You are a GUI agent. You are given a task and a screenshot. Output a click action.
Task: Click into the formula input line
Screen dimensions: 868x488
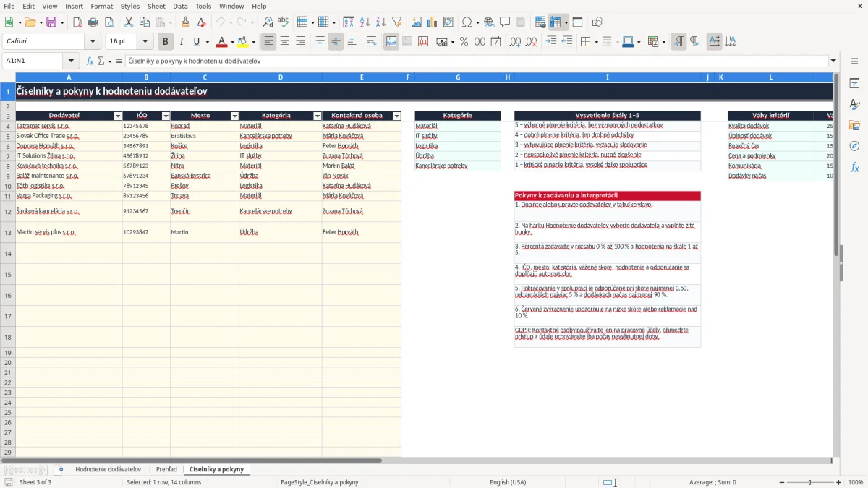477,61
